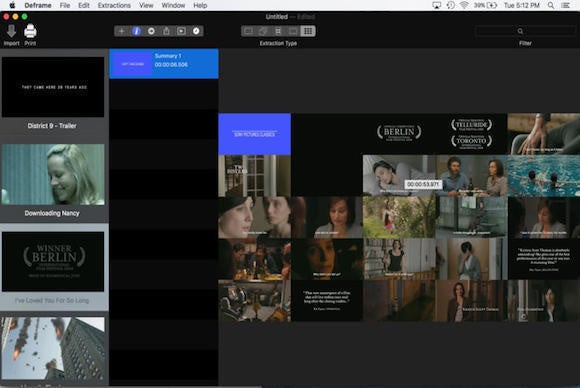Select the first extraction type button
The height and width of the screenshot is (388, 580).
[x=248, y=31]
